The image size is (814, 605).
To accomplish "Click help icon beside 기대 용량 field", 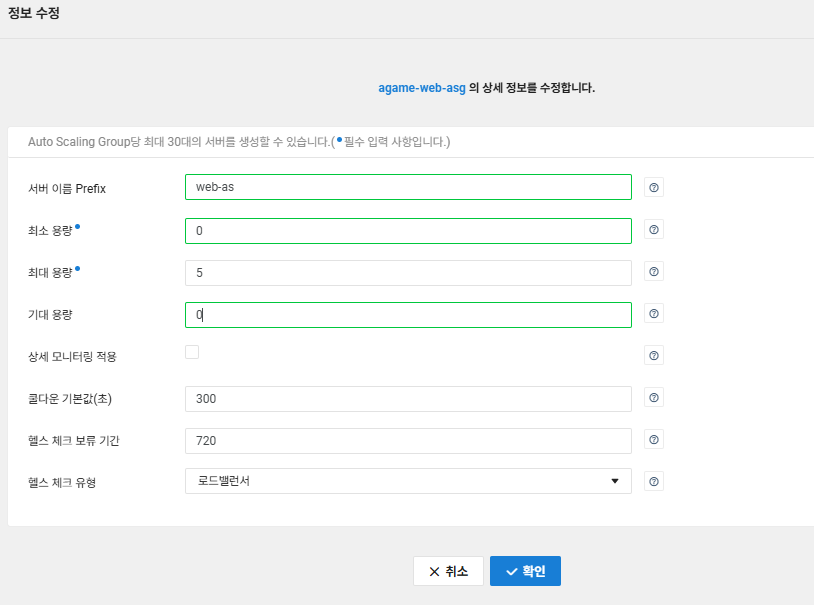I will [x=654, y=314].
